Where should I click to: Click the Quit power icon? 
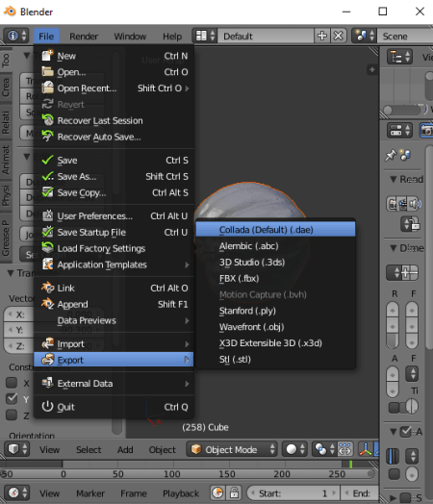point(47,406)
